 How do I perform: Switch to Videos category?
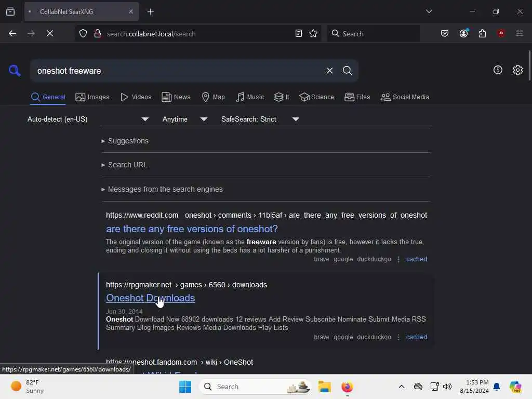click(136, 97)
